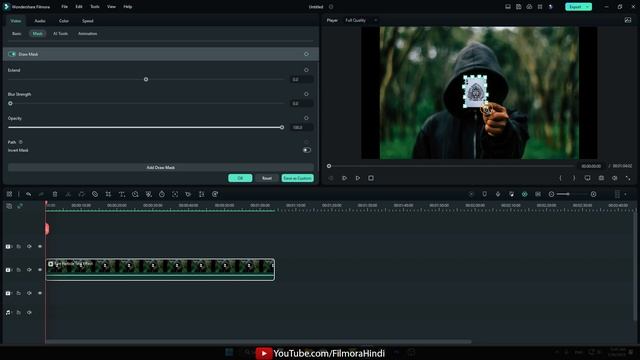Click the snapshot camera icon below the player
Viewport: 640px width, 360px height.
(601, 178)
